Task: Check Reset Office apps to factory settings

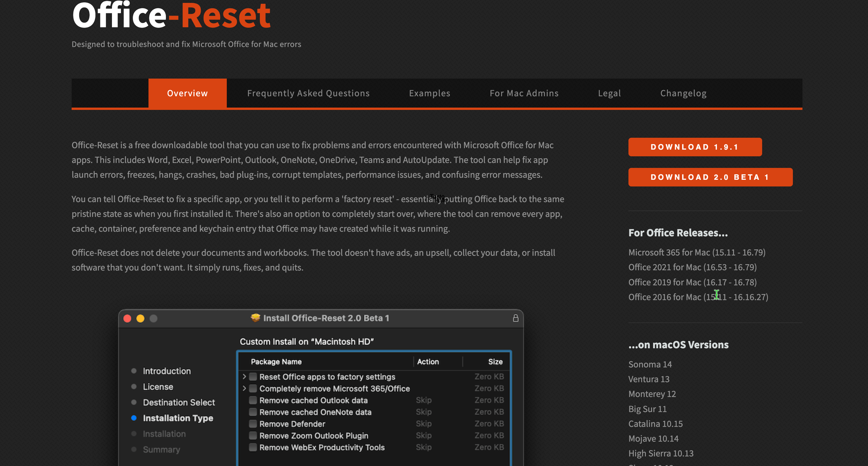Action: 253,377
